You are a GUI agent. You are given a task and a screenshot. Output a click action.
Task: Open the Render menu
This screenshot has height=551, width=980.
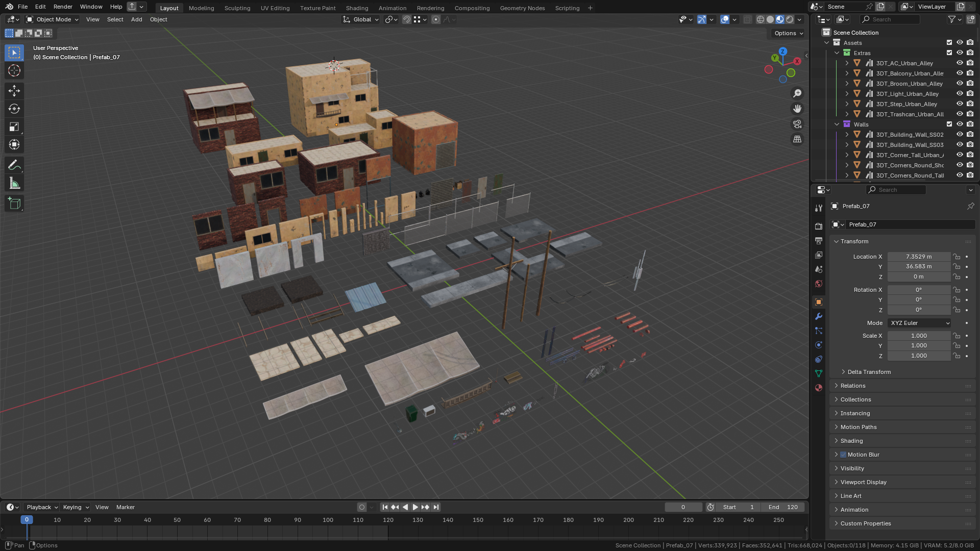[63, 7]
